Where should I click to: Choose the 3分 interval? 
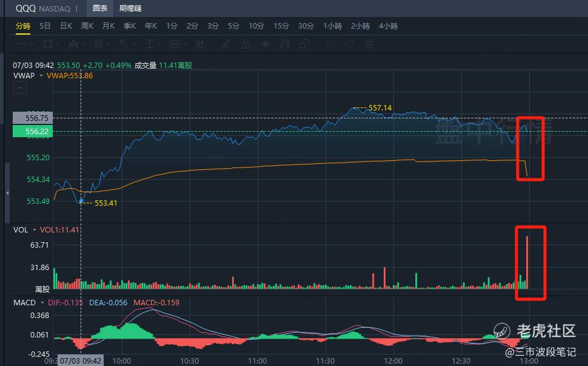pos(213,26)
